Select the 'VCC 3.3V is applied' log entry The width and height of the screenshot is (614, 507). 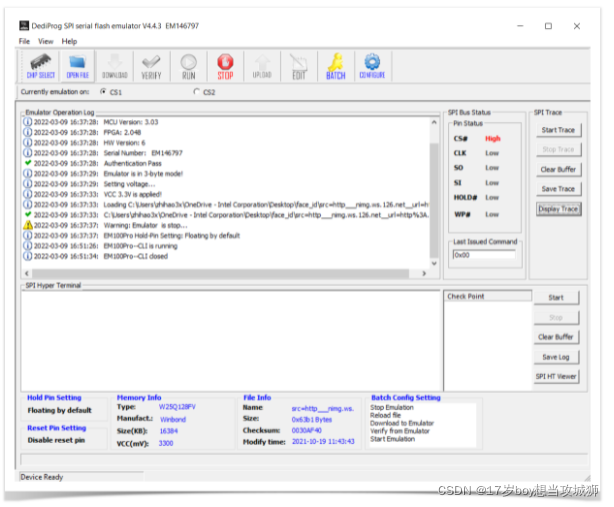(132, 195)
